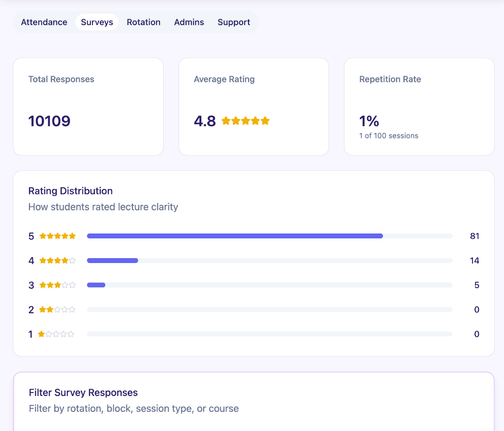
Task: Click 'How students rated lecture clarity' subtitle
Action: tap(103, 207)
